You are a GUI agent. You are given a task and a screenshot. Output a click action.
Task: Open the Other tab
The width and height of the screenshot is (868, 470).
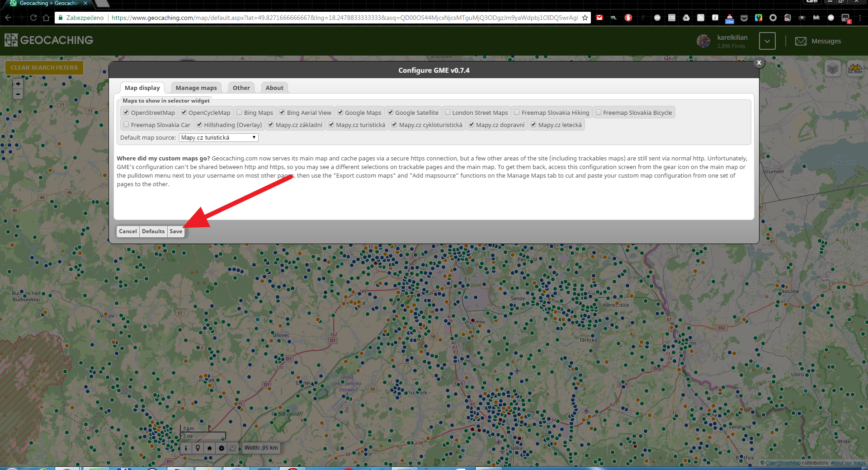click(x=241, y=88)
